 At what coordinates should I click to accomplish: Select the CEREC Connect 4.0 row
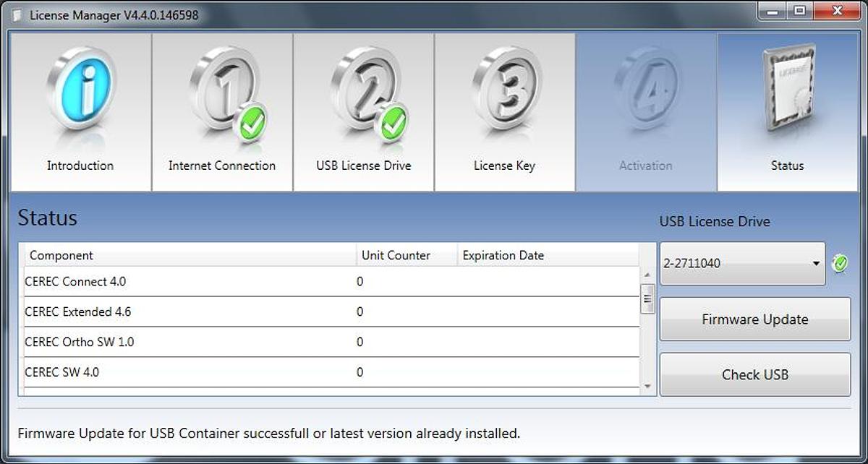pos(332,282)
